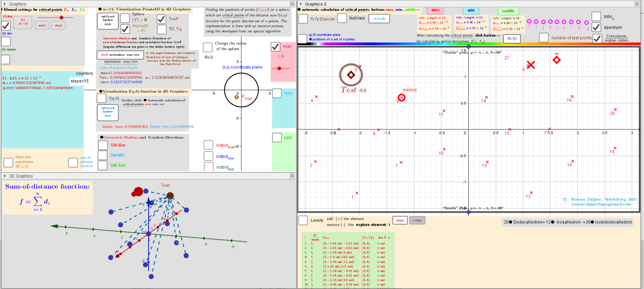
Task: Select magenta circle marker numbered 7
Action: point(571,22)
